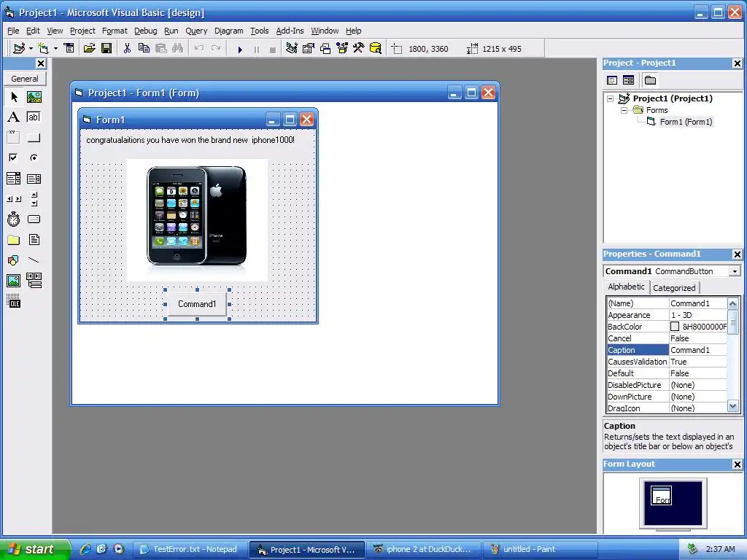Click the General tab in the toolbox
The image size is (747, 560).
click(25, 79)
